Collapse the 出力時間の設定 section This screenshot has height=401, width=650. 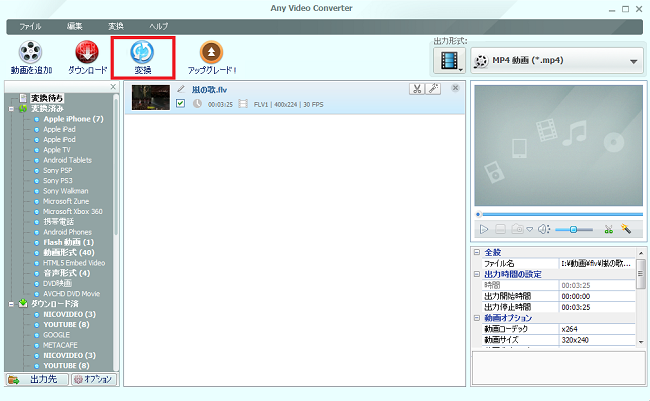[x=477, y=274]
